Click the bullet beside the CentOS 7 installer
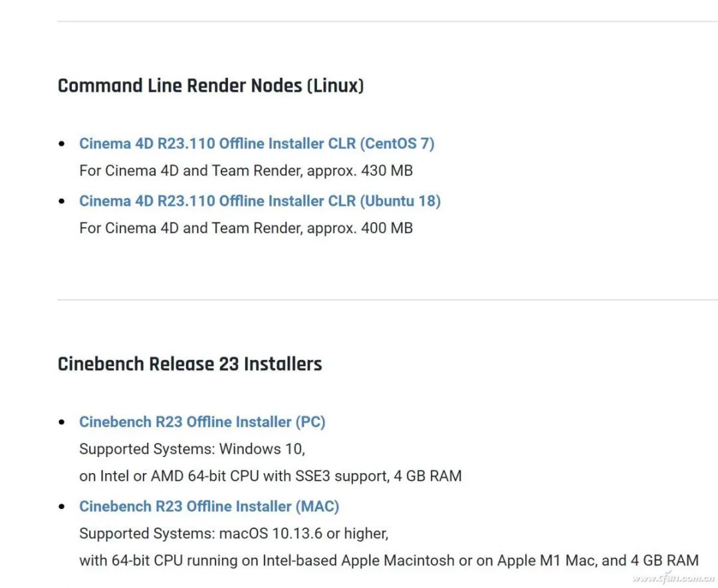The image size is (718, 588). coord(62,144)
